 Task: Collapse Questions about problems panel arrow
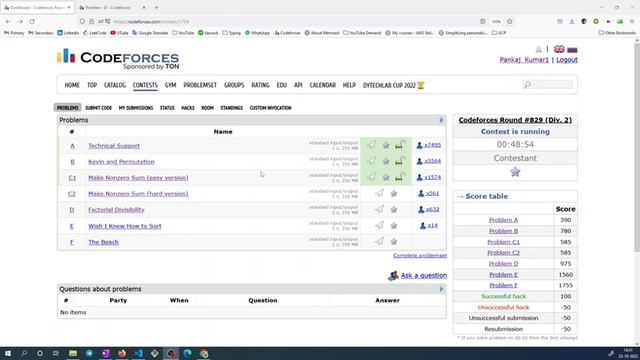(x=441, y=289)
